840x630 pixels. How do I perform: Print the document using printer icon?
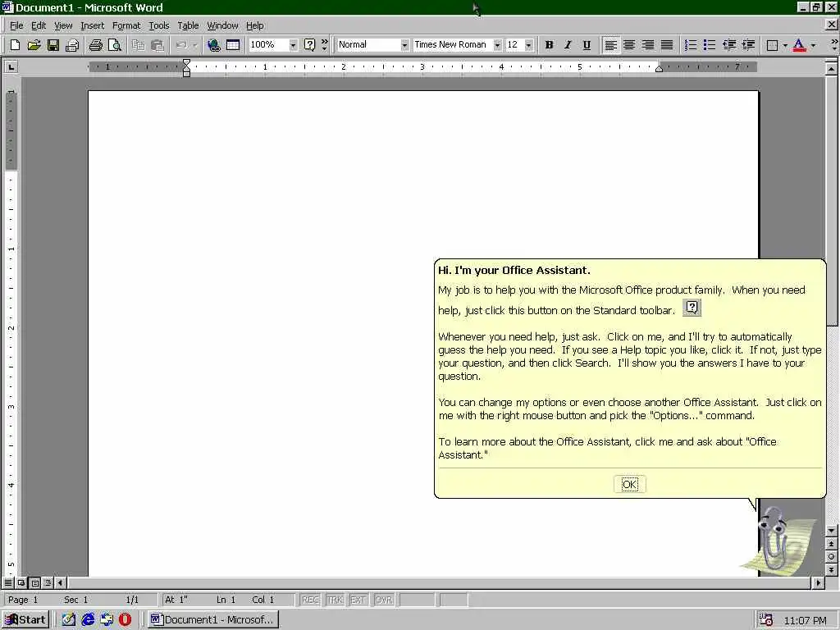click(96, 45)
